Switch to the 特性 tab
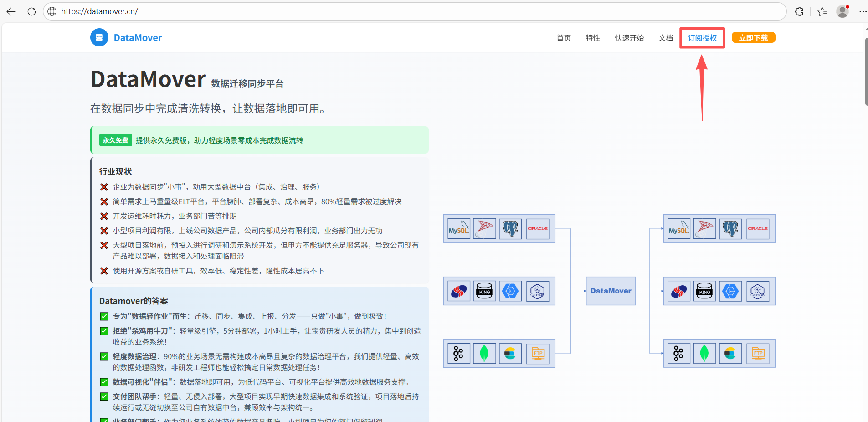Image resolution: width=868 pixels, height=422 pixels. [x=592, y=38]
